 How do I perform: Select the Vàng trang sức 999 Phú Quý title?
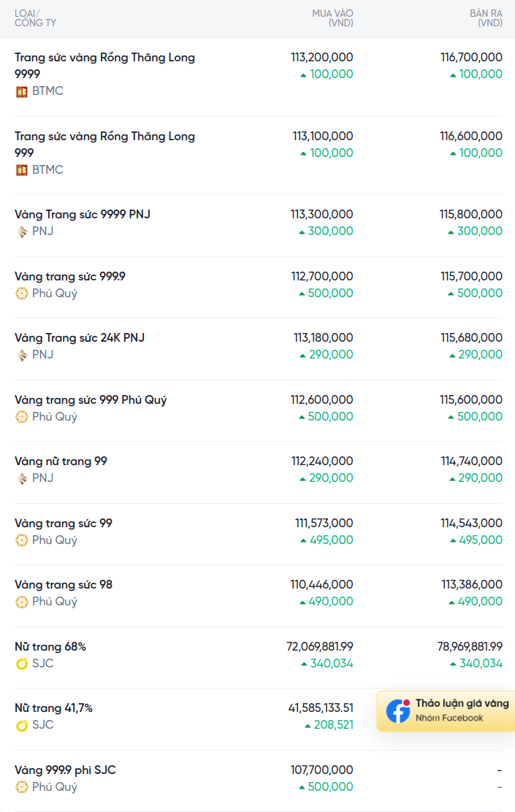91,399
